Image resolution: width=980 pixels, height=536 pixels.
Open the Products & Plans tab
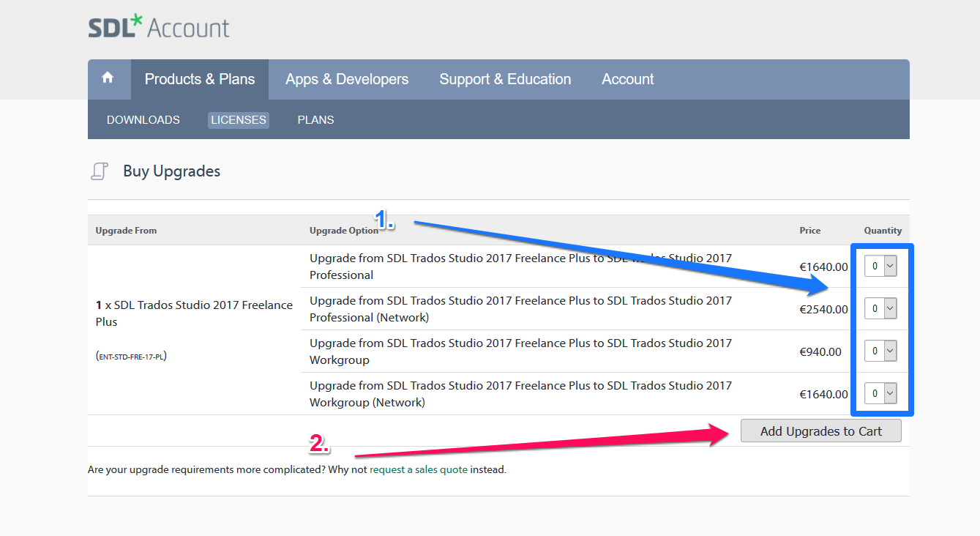200,79
